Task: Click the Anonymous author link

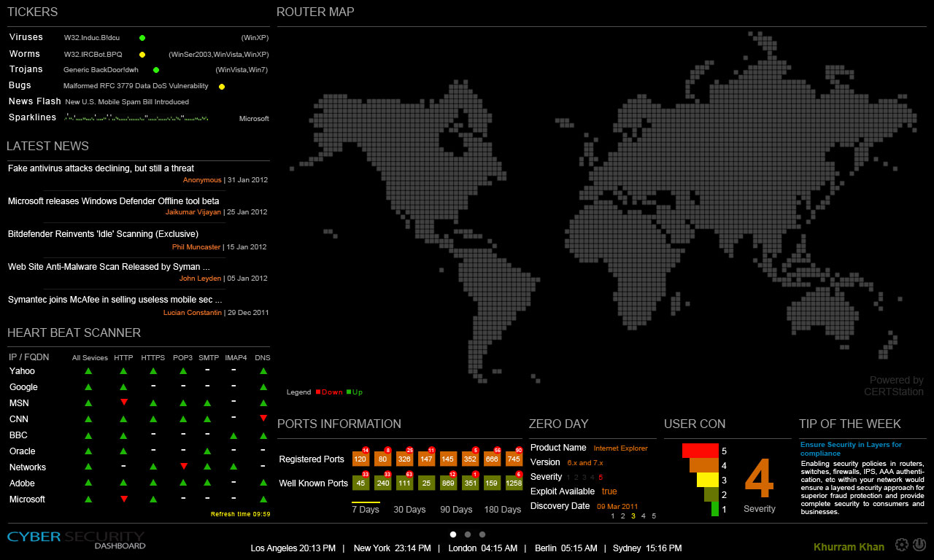Action: tap(202, 179)
